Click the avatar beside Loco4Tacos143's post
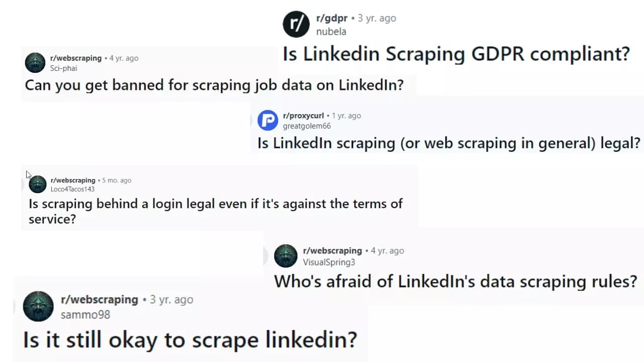Image resolution: width=644 pixels, height=362 pixels. coord(38,185)
